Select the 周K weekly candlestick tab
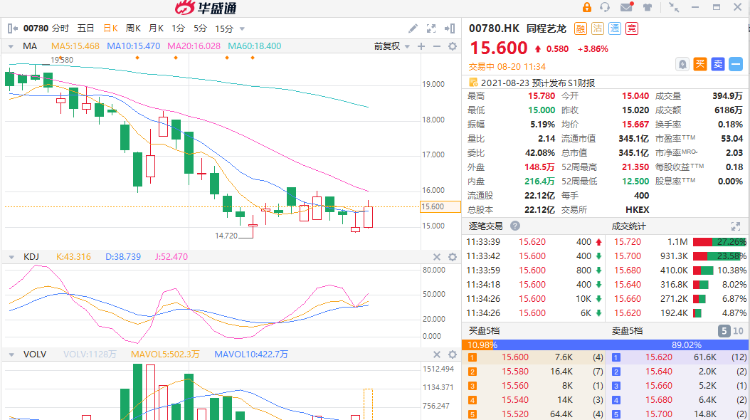 (133, 29)
